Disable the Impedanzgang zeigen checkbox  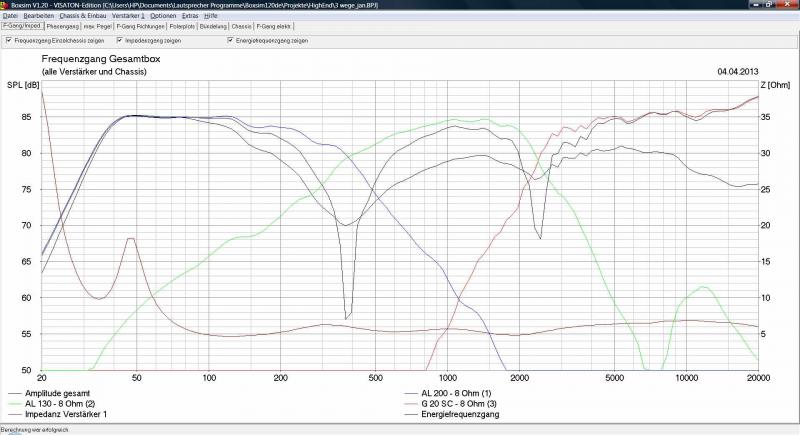point(120,42)
